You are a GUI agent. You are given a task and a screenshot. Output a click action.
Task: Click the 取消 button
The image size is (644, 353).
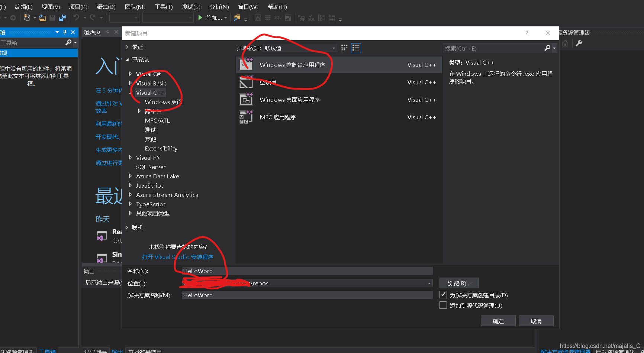pyautogui.click(x=536, y=321)
